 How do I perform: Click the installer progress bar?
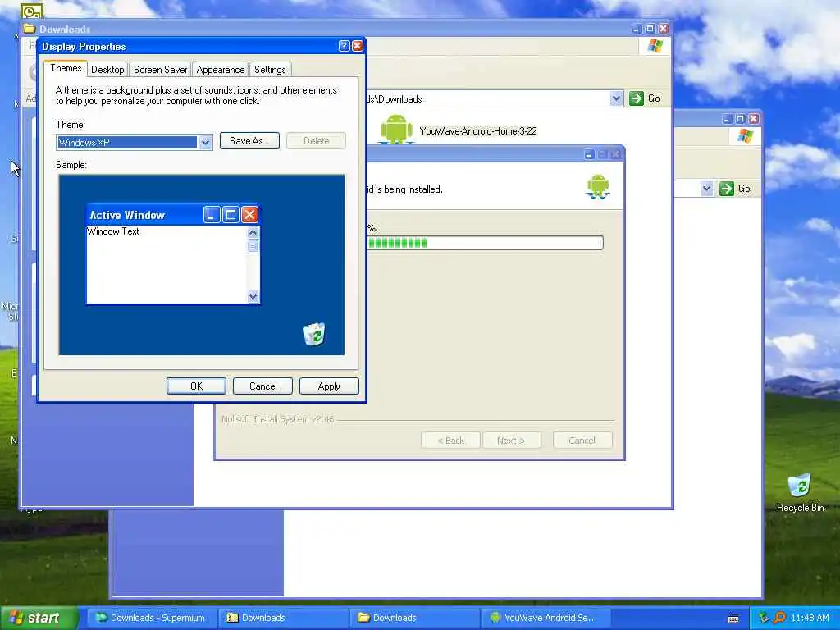[x=485, y=243]
